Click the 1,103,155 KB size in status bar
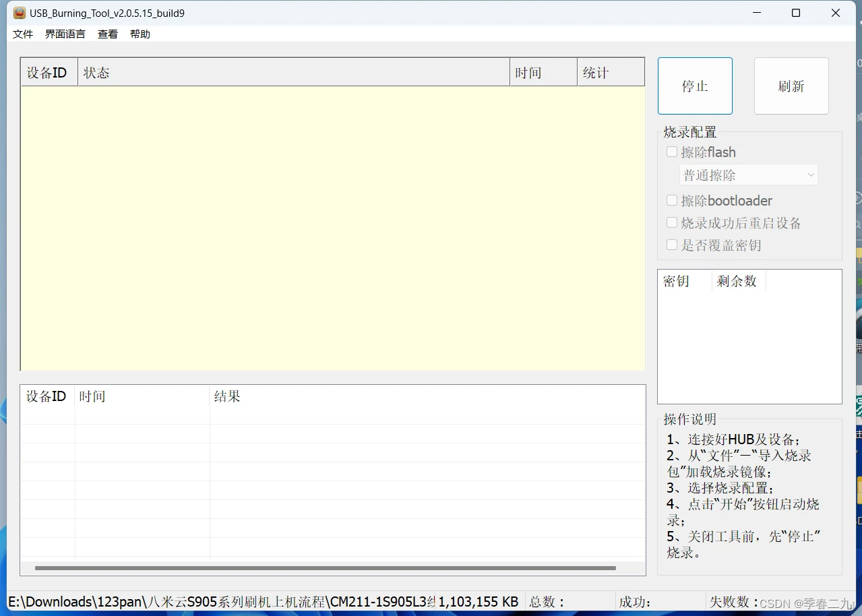 (479, 602)
